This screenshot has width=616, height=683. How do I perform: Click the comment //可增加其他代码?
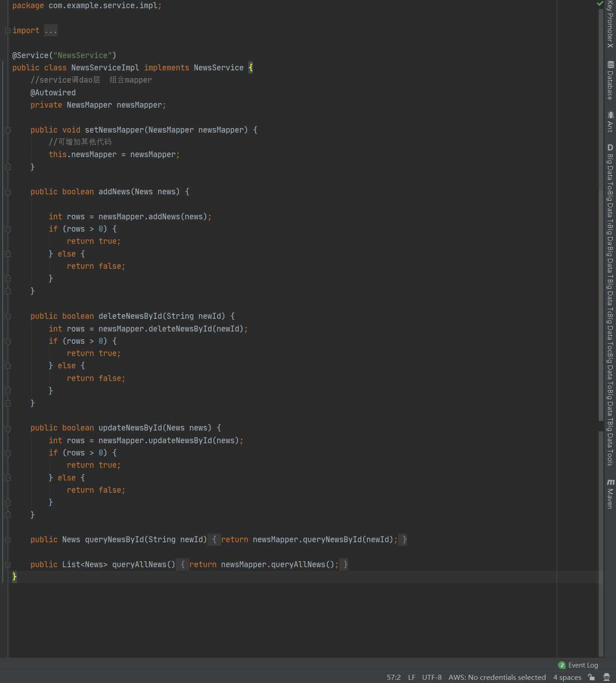(80, 142)
